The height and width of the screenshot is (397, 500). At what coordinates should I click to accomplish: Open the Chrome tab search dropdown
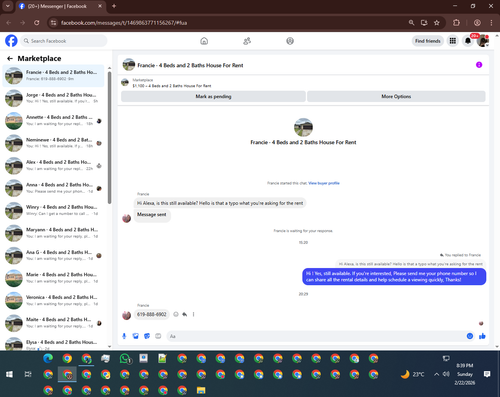(x=7, y=6)
